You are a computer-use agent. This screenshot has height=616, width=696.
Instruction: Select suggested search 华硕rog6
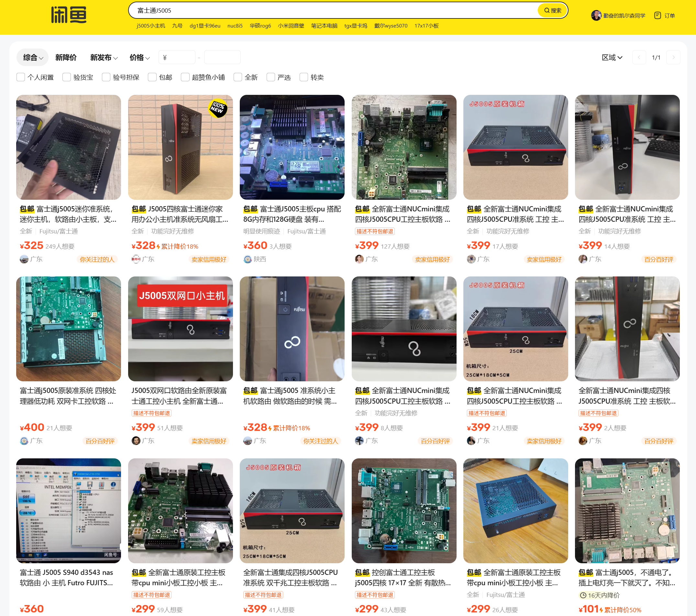click(x=260, y=26)
